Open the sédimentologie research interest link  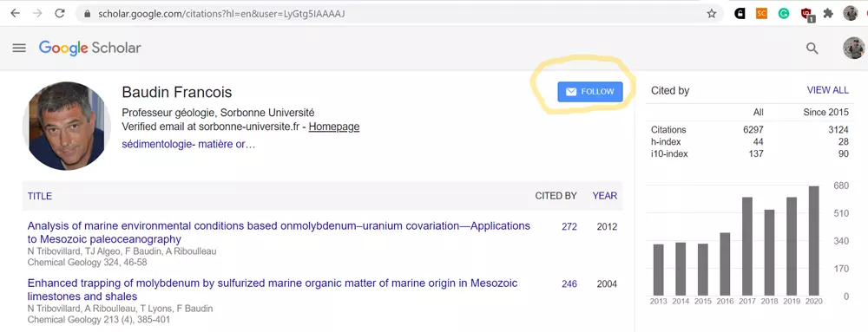click(x=188, y=145)
